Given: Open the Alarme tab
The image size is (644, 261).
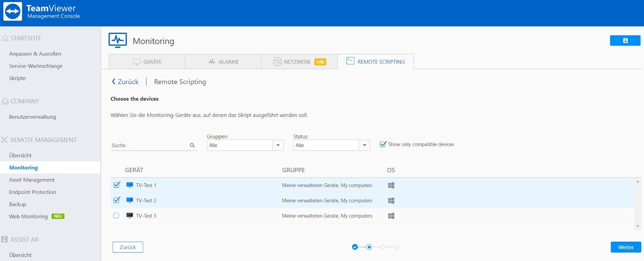Looking at the screenshot, I should tap(223, 62).
